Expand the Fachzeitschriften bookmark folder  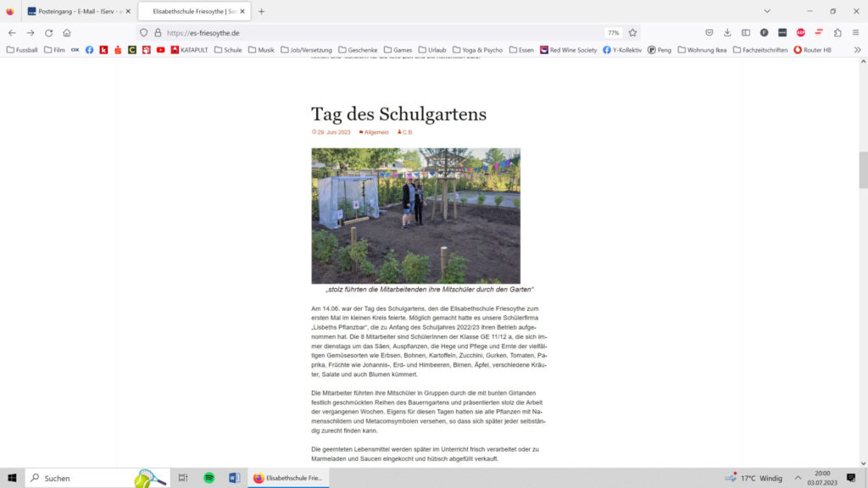(x=760, y=50)
